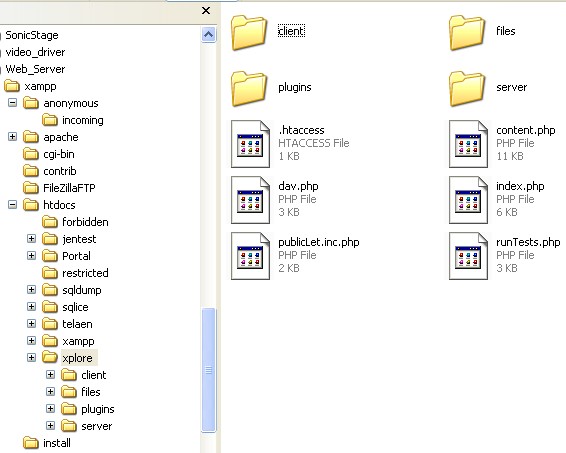The width and height of the screenshot is (566, 453).
Task: Click the xampp root folder icon in tree
Action: pyautogui.click(x=12, y=86)
